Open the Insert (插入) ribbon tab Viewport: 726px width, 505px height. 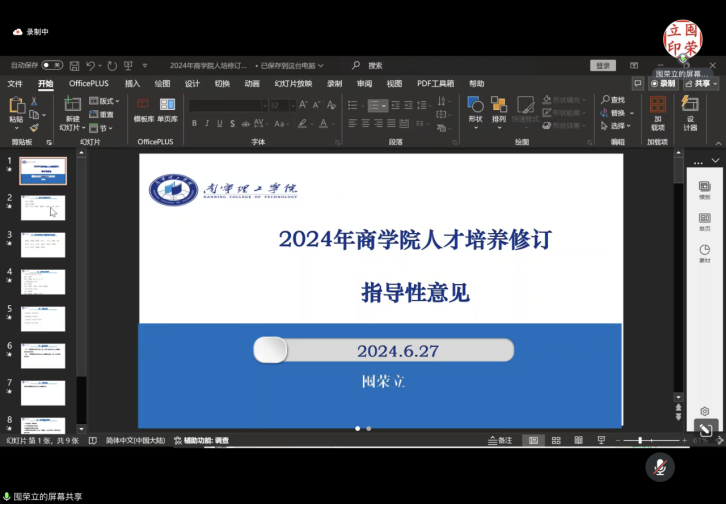coord(132,84)
